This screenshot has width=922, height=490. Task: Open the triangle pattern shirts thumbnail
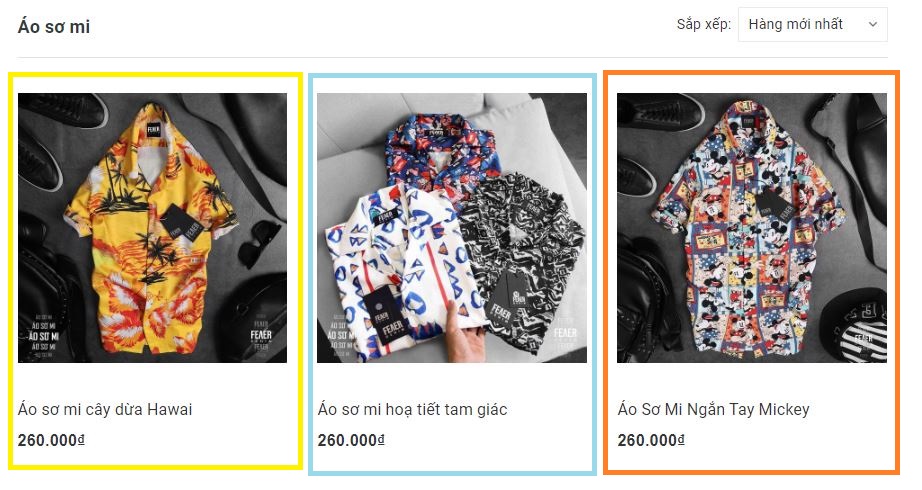tap(452, 228)
